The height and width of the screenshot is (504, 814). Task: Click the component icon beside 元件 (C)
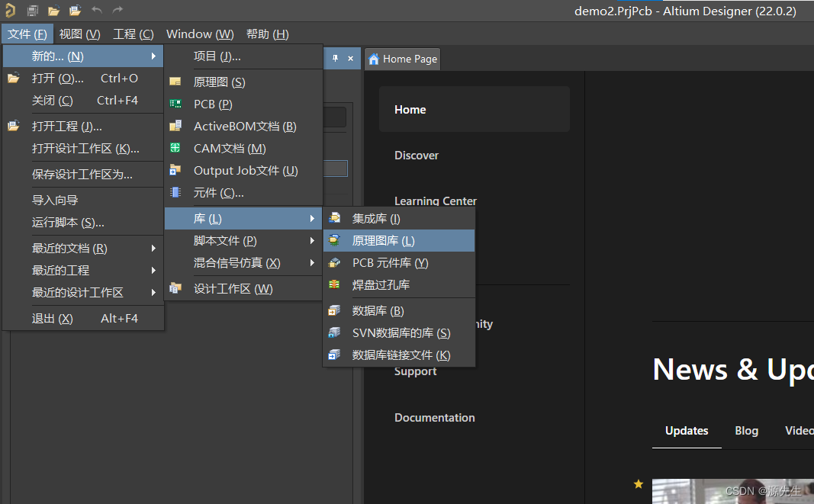[175, 193]
